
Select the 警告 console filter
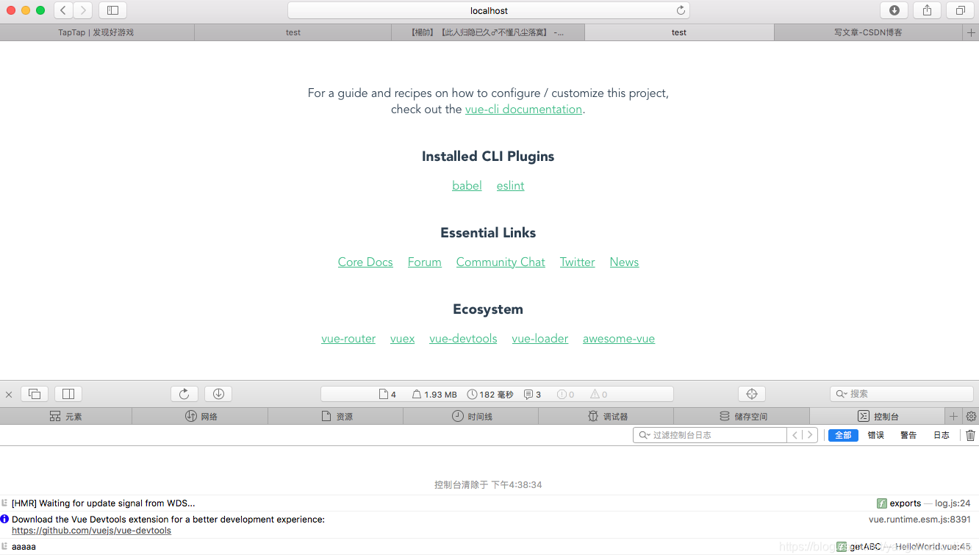point(908,435)
